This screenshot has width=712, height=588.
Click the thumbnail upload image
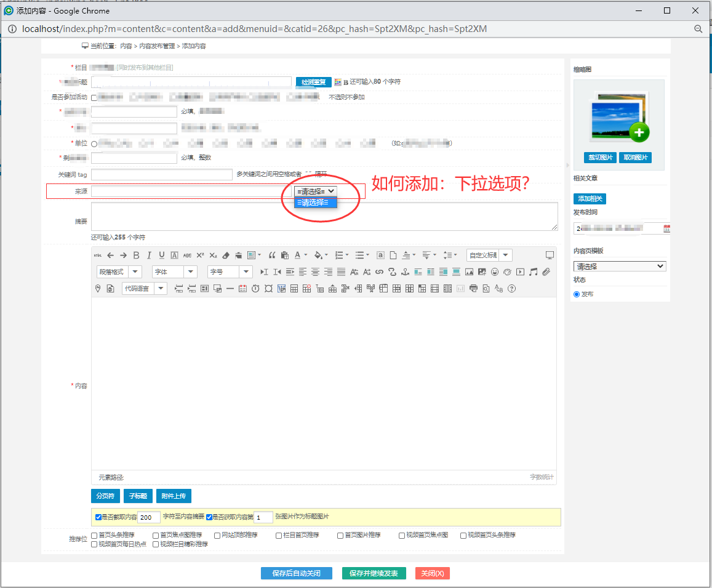click(620, 118)
